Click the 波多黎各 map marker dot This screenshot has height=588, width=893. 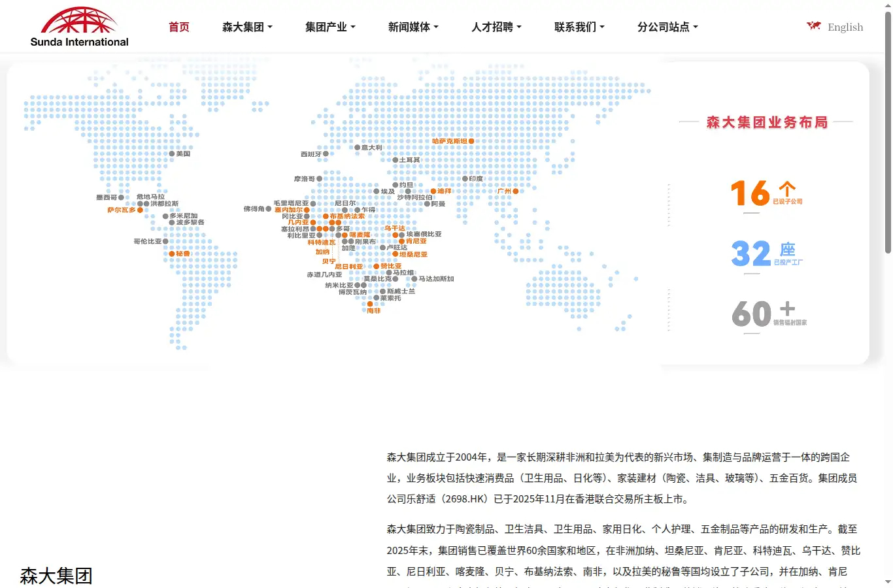coord(172,222)
